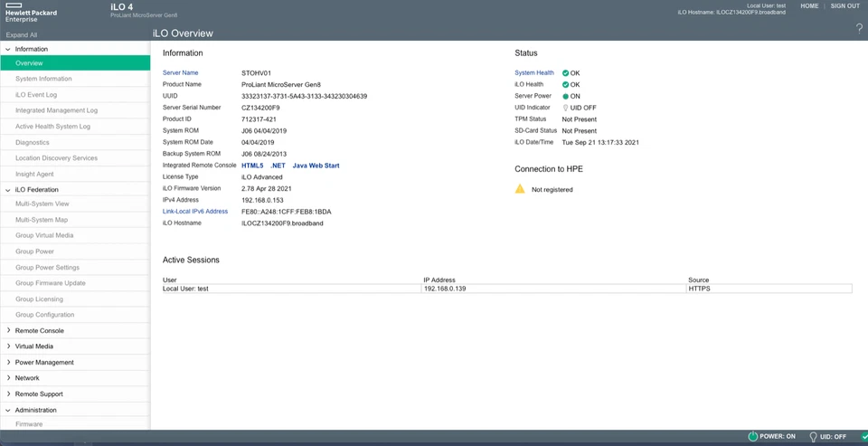Open Group Licensing page
The height and width of the screenshot is (446, 868).
click(39, 299)
